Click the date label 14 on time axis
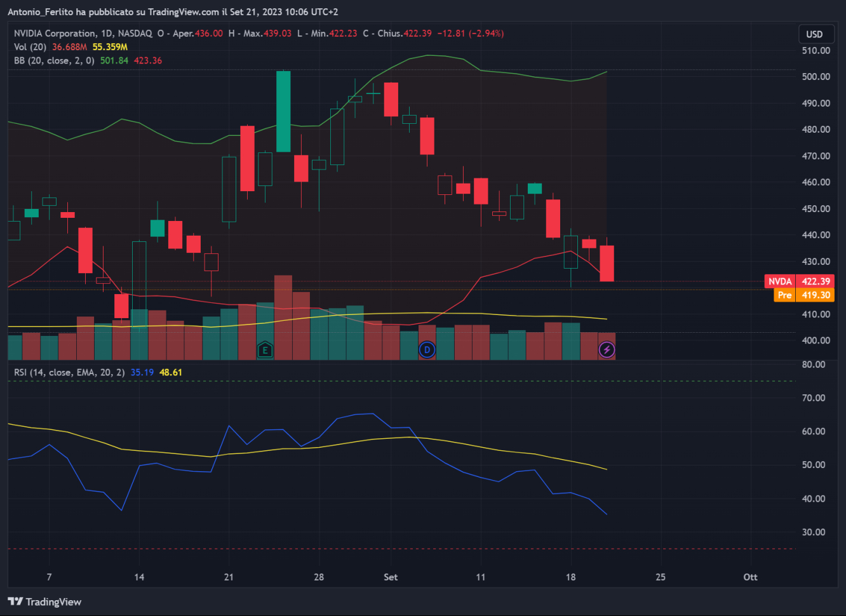 (x=139, y=577)
